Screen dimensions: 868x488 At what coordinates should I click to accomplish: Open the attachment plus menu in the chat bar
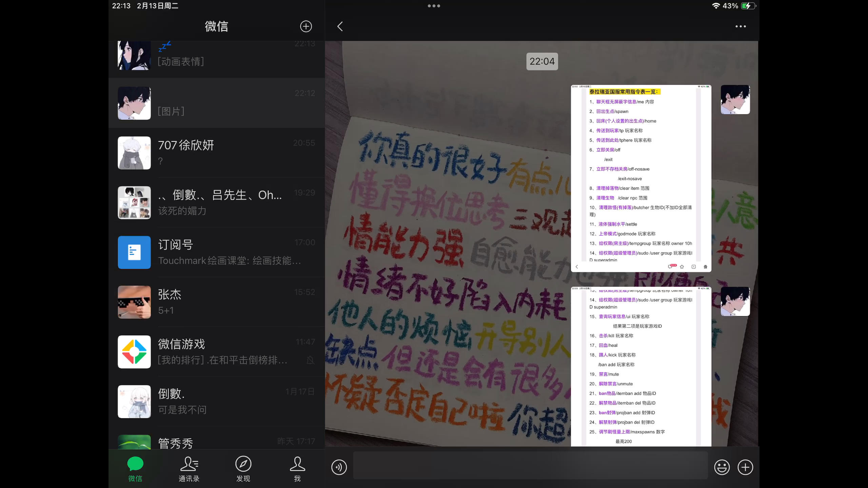pos(745,467)
